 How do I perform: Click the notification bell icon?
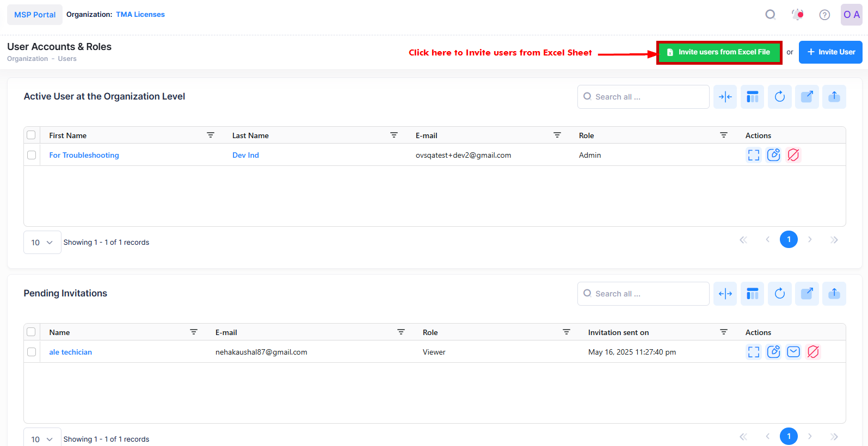(x=797, y=15)
